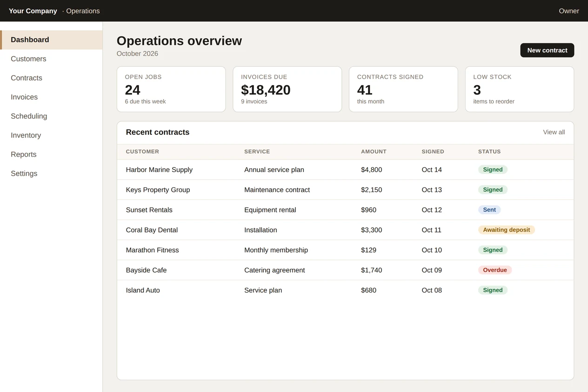Click Signed badge for Harbor Marine Supply
The height and width of the screenshot is (392, 588).
(x=493, y=170)
